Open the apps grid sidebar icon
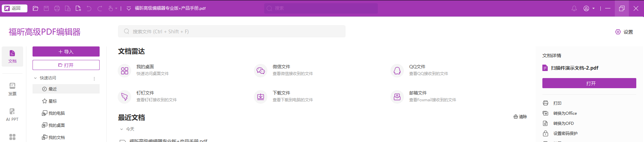Screen dimensions: 644x142 click(12, 137)
